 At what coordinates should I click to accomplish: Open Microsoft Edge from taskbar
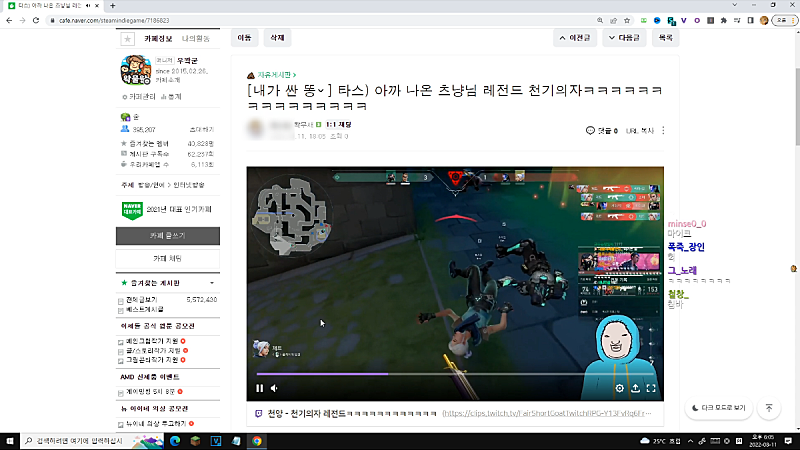point(175,441)
